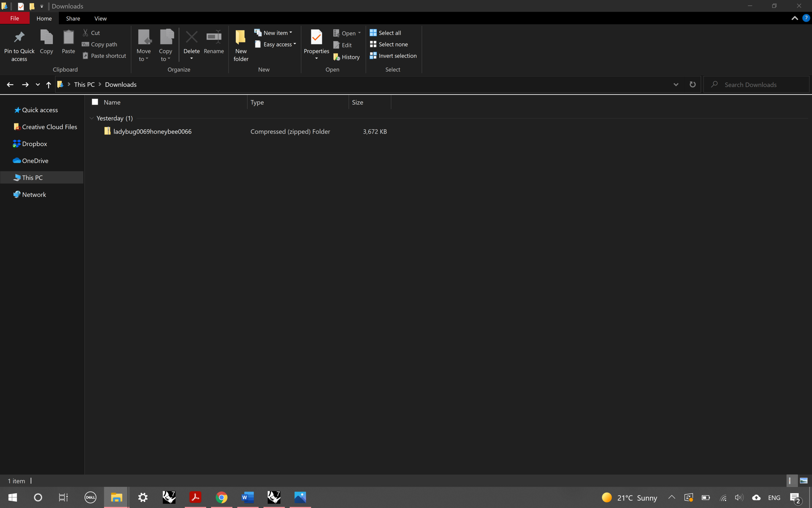Switch to the View ribbon tab
Image resolution: width=812 pixels, height=508 pixels.
(x=100, y=19)
